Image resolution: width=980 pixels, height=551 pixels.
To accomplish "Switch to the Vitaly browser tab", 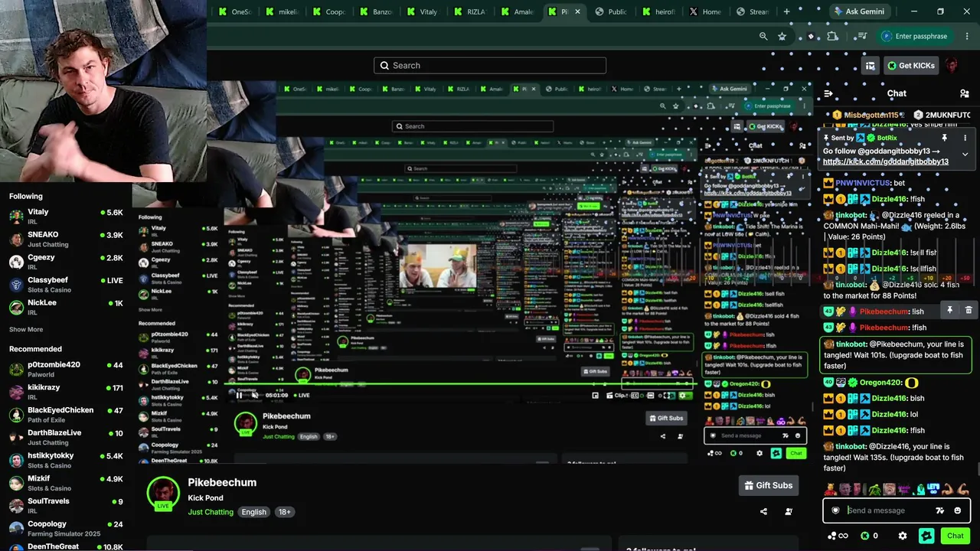I will point(423,11).
